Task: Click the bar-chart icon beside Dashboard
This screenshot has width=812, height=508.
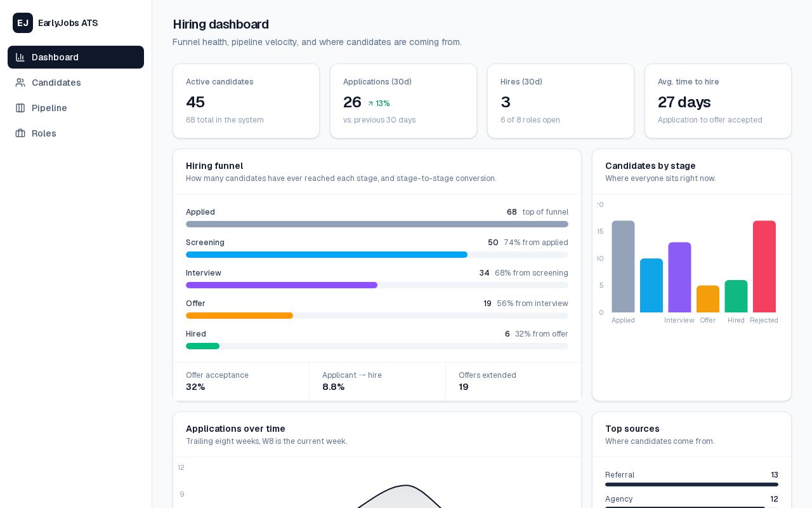Action: 20,57
